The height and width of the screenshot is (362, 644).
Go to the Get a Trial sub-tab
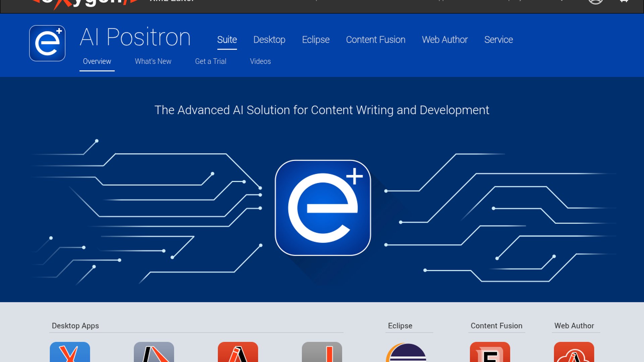(211, 61)
